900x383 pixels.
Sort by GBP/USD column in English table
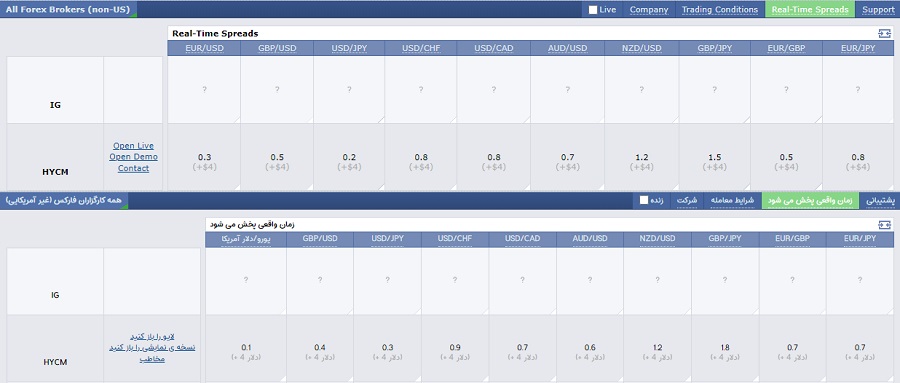click(x=277, y=48)
